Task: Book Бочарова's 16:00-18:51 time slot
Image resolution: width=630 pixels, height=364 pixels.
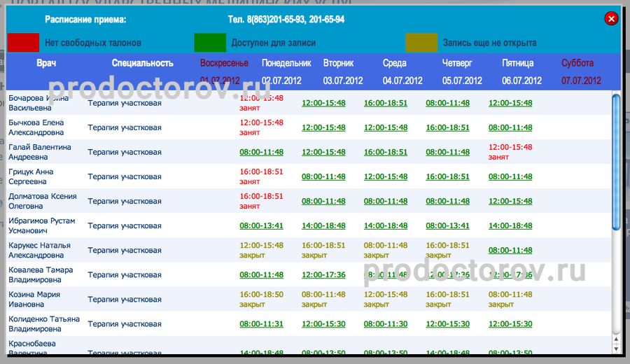Action: tap(385, 103)
